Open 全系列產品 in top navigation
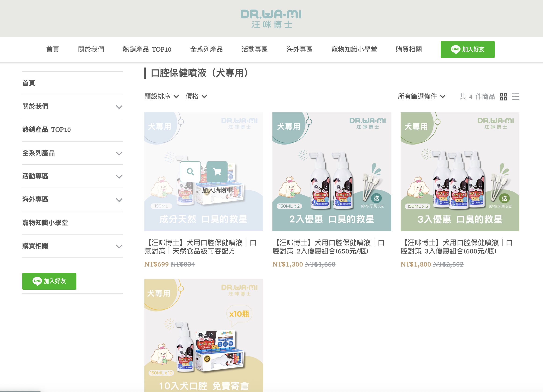Screen dimensions: 543x392 [206, 50]
